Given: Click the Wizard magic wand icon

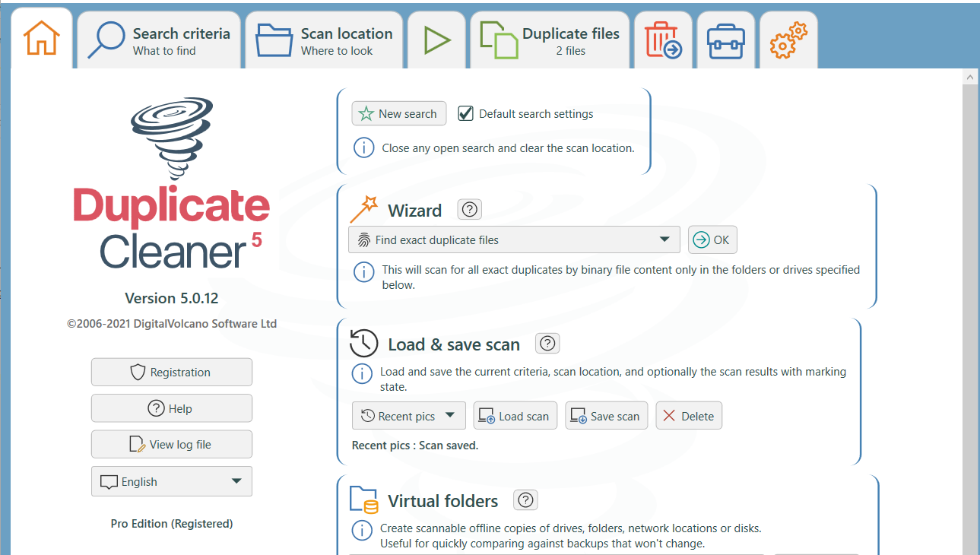Looking at the screenshot, I should pos(363,209).
